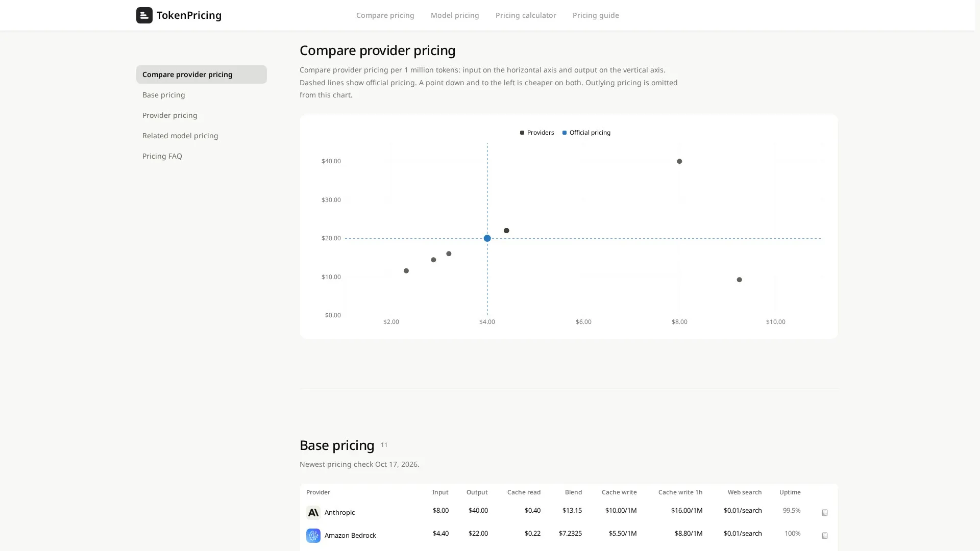Click the TokenPricing logo icon
The height and width of the screenshot is (551, 980).
[x=144, y=15]
